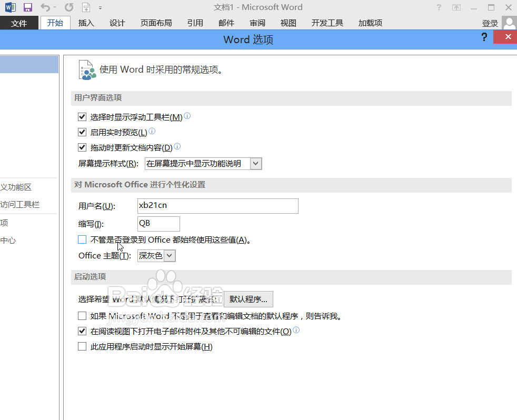Screen dimensions: 517x420
Task: Open the 视图 ribbon tab
Action: [288, 23]
